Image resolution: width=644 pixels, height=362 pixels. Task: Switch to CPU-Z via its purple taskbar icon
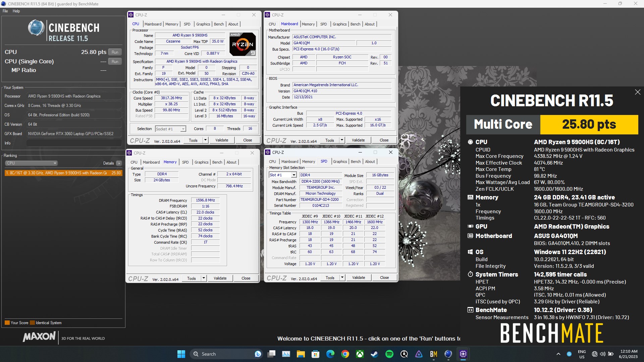pos(463,354)
